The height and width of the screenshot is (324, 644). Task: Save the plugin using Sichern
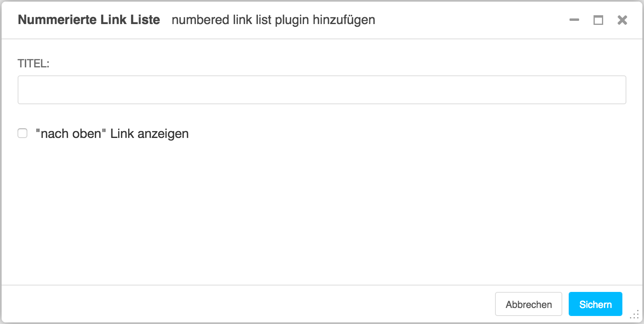596,304
